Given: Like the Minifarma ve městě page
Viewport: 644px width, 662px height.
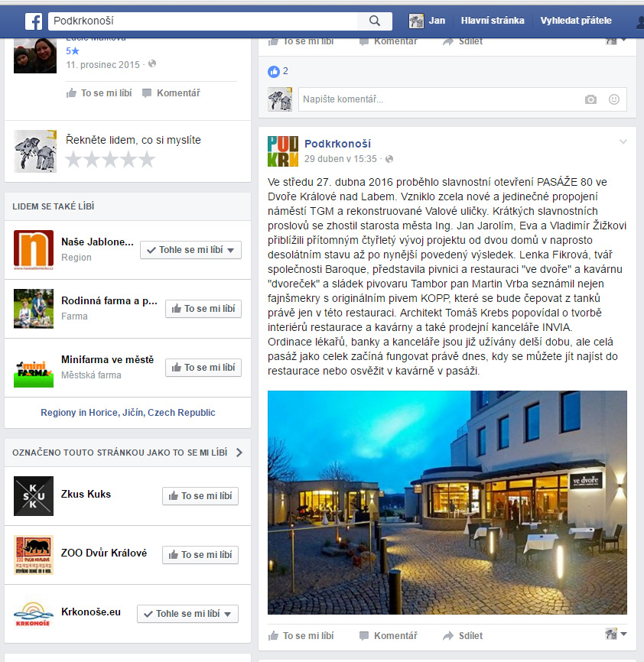Looking at the screenshot, I should coord(203,368).
